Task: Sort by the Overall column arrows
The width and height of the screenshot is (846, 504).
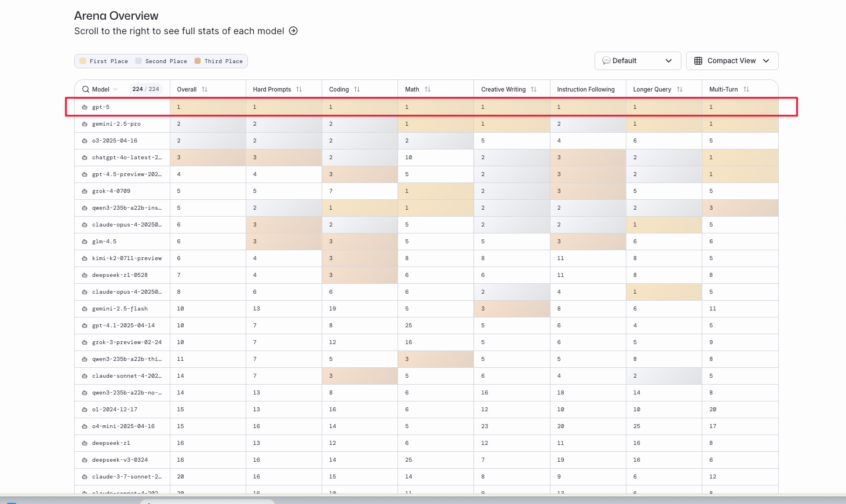Action: coord(205,89)
